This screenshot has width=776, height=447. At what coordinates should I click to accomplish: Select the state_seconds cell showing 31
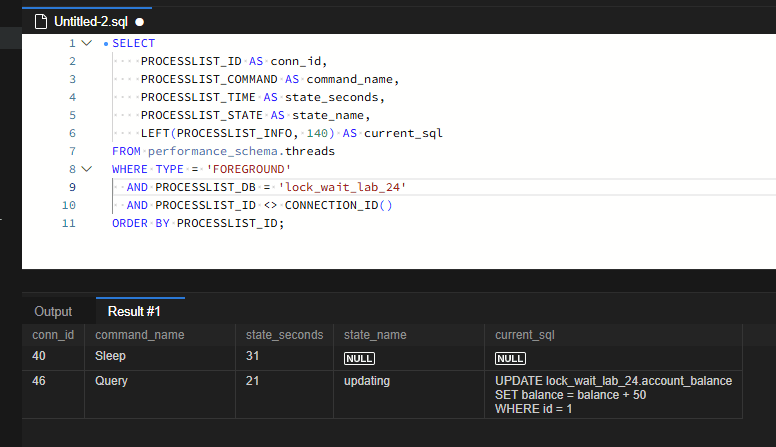coord(285,357)
